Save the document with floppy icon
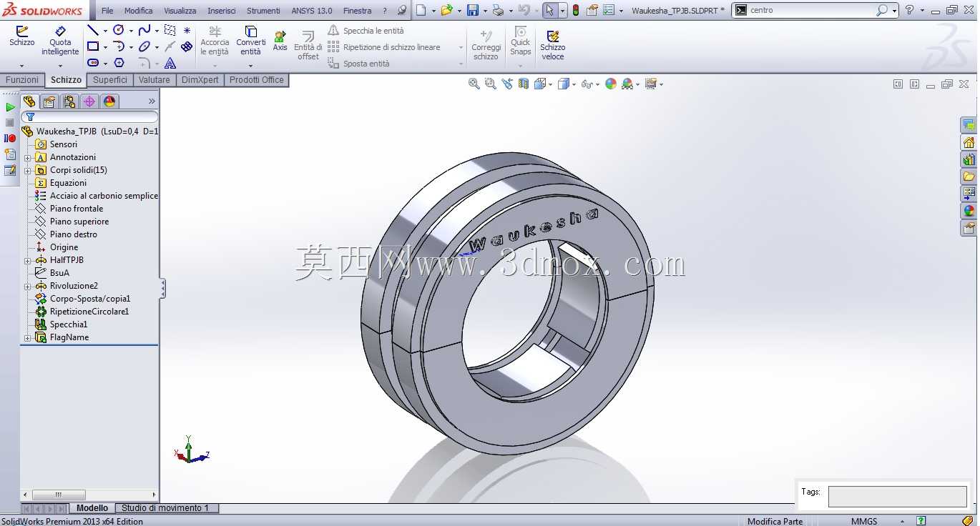The width and height of the screenshot is (980, 526). pyautogui.click(x=472, y=10)
